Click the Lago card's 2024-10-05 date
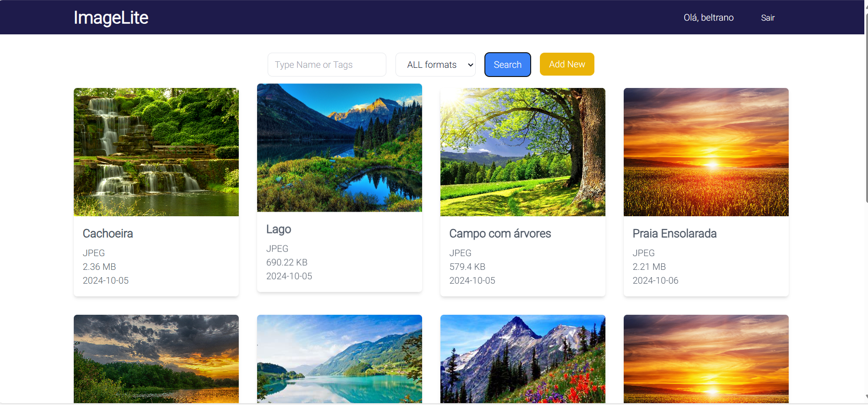Screen dimensions: 868x405 (289, 276)
